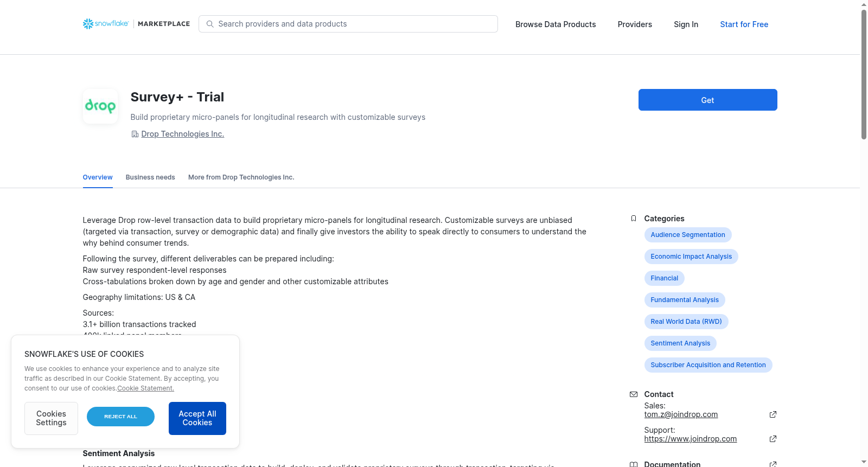Select Subscriber Acquisition and Retention chip

(708, 365)
